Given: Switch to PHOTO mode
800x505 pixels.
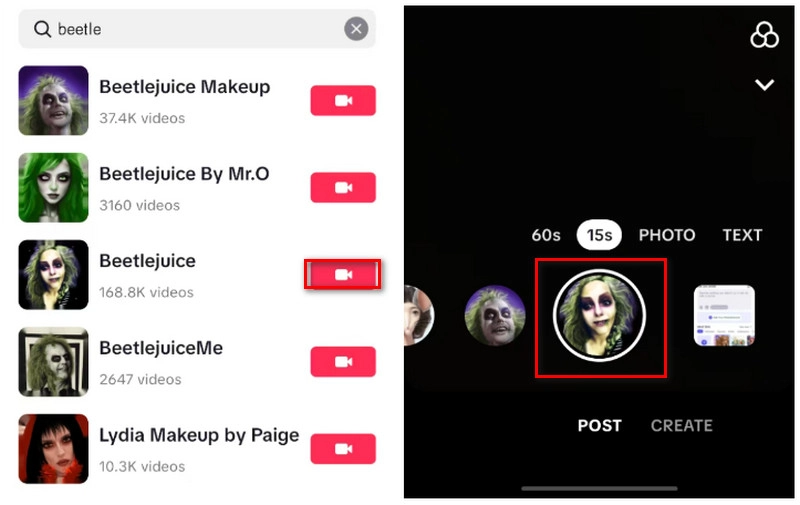Looking at the screenshot, I should (667, 235).
